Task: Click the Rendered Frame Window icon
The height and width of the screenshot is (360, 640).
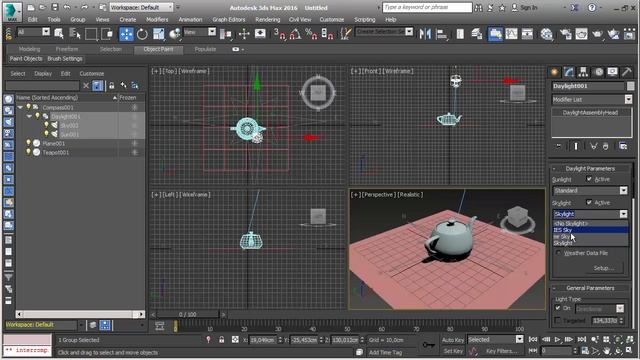Action: tap(581, 34)
